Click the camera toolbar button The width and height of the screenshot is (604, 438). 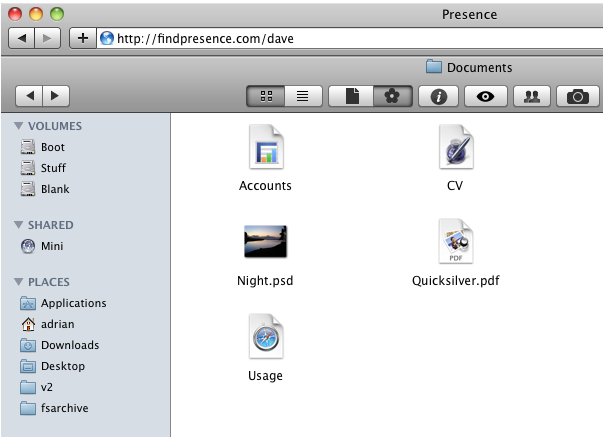tap(577, 96)
